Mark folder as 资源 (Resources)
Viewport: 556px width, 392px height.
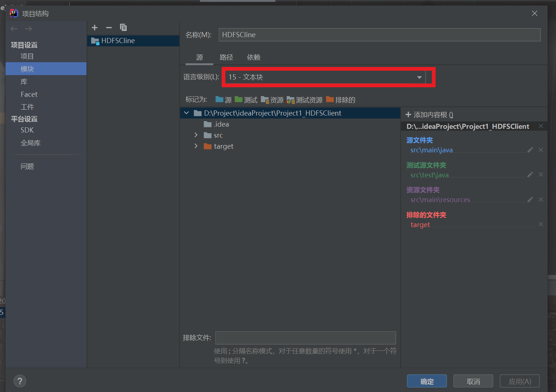click(x=272, y=100)
